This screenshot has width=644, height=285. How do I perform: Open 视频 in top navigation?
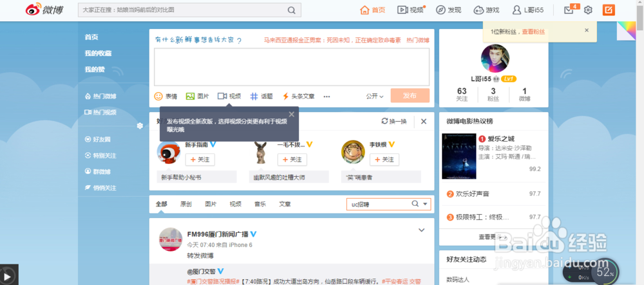(410, 10)
